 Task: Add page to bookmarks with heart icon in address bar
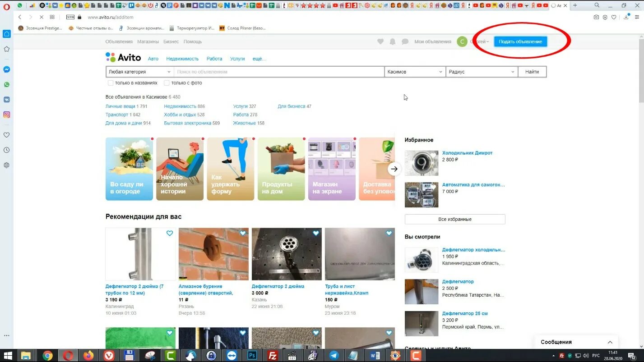[x=614, y=17]
